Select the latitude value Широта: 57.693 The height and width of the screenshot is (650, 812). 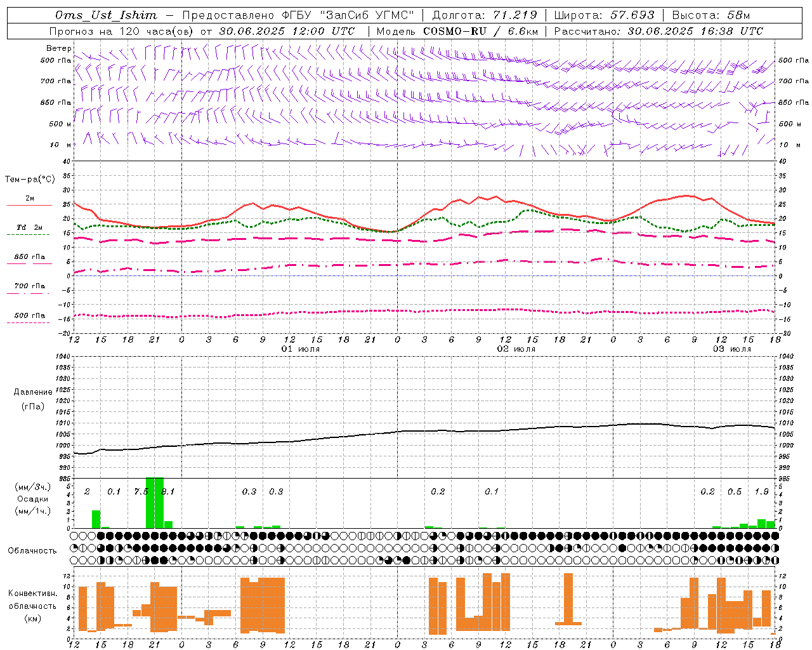[605, 15]
